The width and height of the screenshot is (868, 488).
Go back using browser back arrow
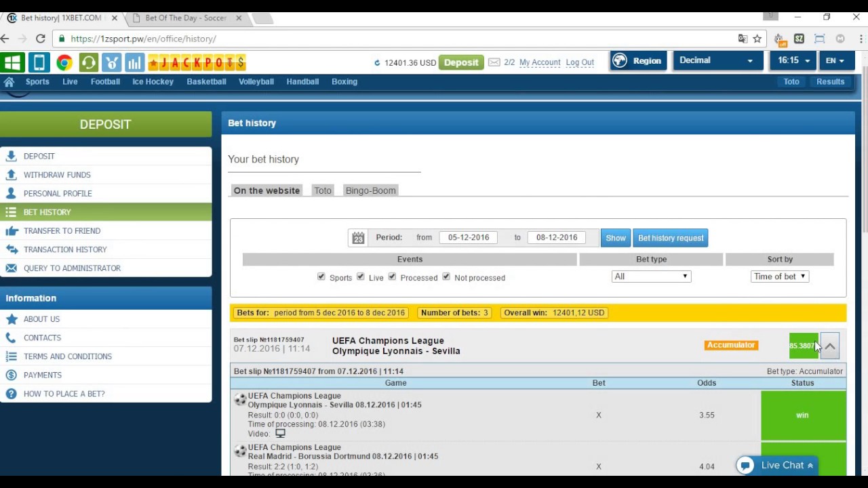coord(5,39)
